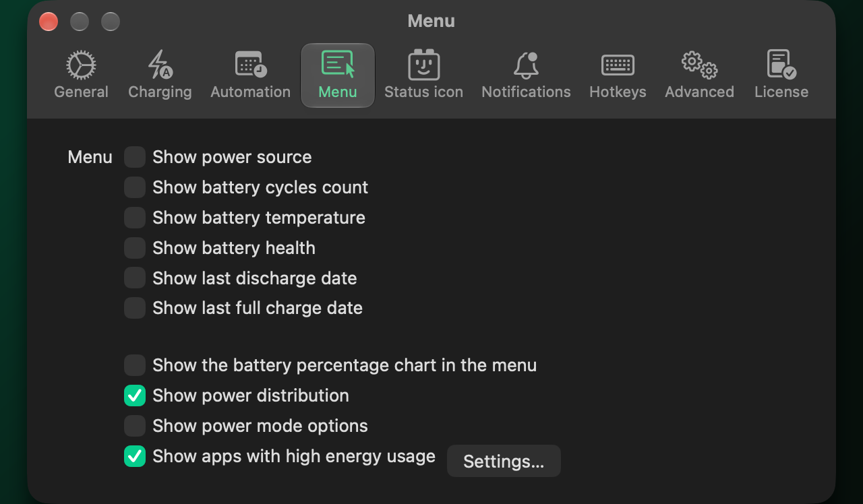Screen dimensions: 863x504
Task: Toggle Show last discharge date
Action: [135, 278]
